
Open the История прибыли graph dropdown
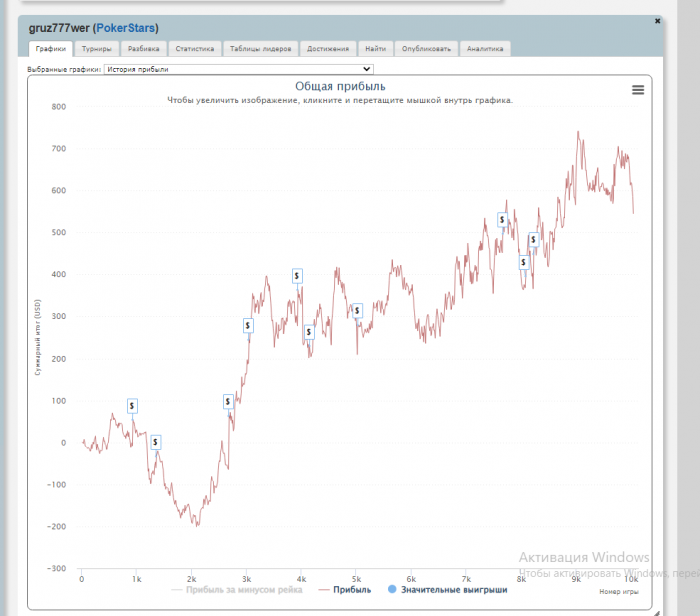pos(239,69)
